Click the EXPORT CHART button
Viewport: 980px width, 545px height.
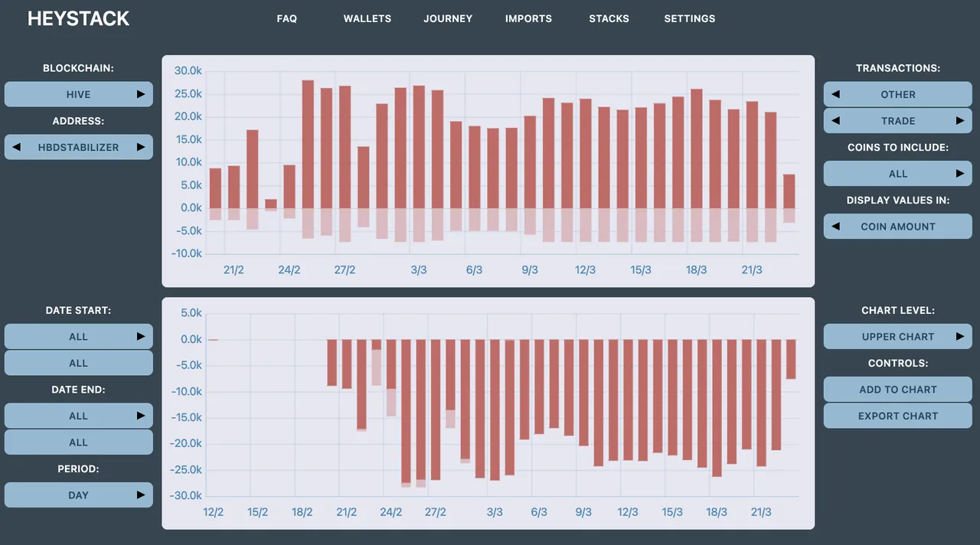898,416
